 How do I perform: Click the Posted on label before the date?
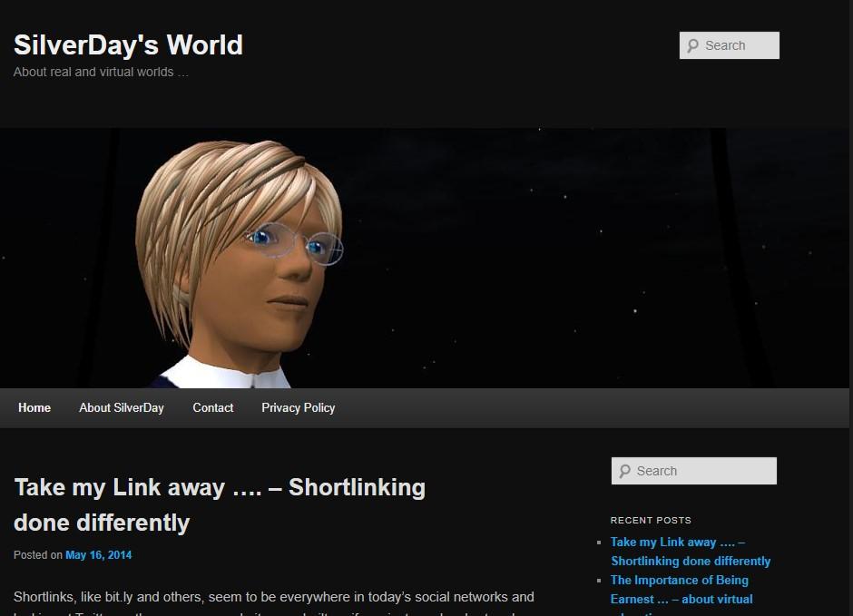[x=37, y=555]
